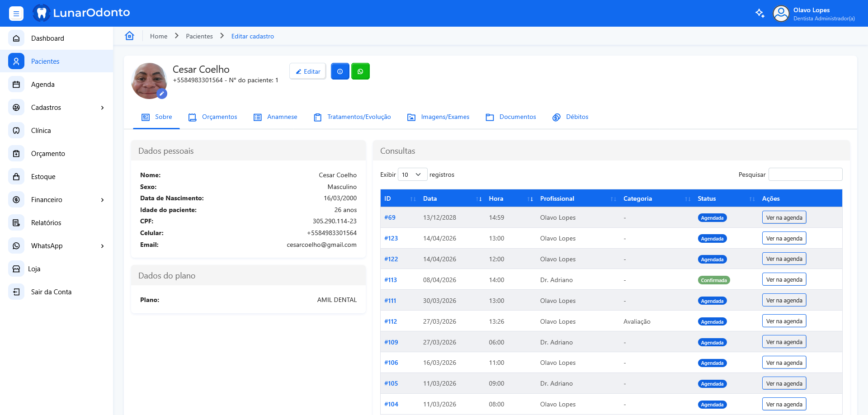Click the home icon in breadcrumb
Screen dimensions: 868x415
(x=130, y=36)
